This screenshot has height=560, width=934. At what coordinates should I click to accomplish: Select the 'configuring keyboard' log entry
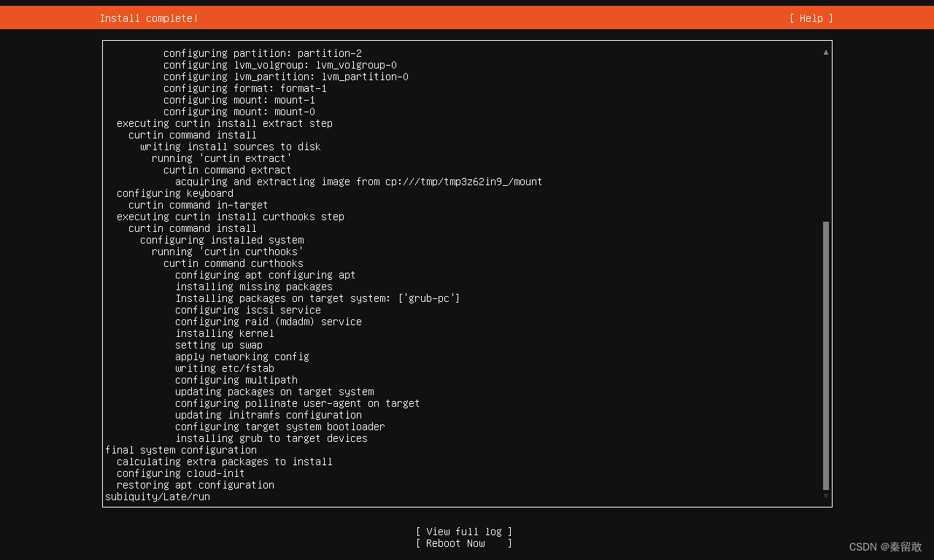coord(175,193)
